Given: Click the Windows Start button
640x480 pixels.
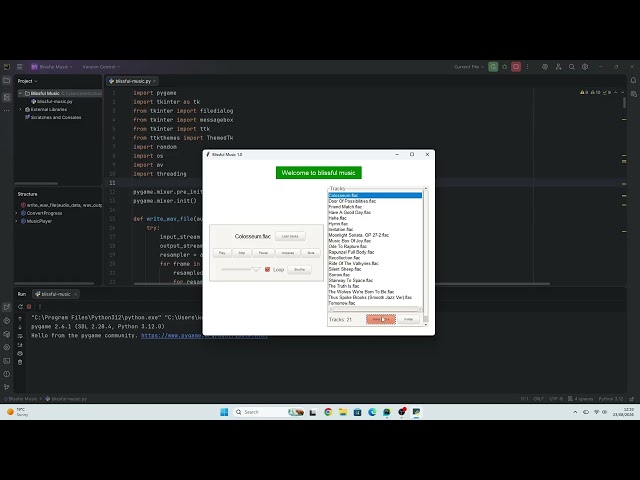Looking at the screenshot, I should [x=224, y=412].
